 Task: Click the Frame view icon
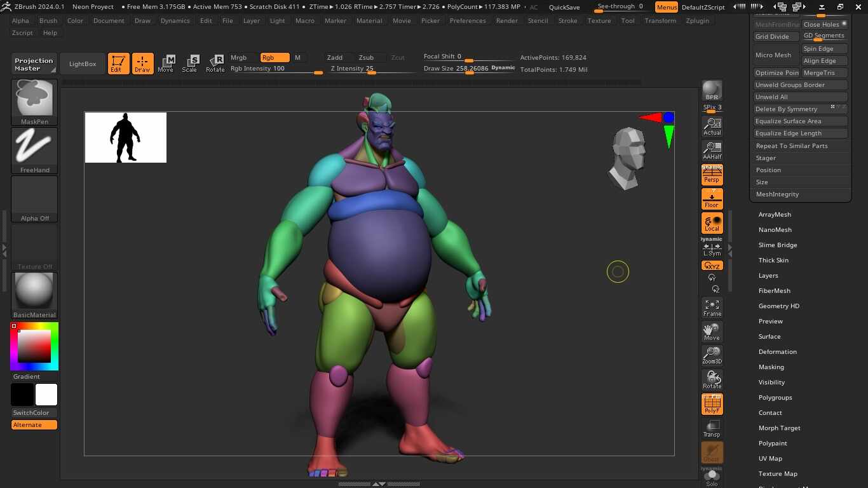point(712,308)
